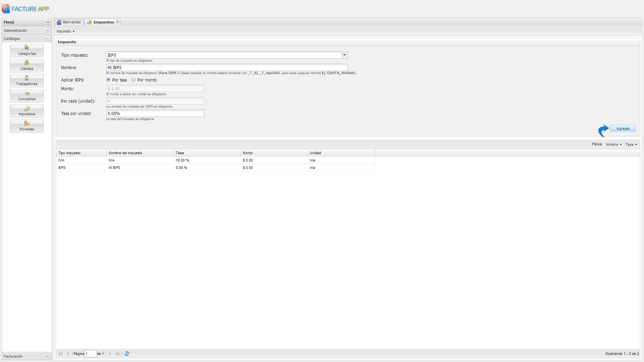Image resolution: width=644 pixels, height=362 pixels.
Task: Open the Conceptos catalog icon
Action: point(27,96)
